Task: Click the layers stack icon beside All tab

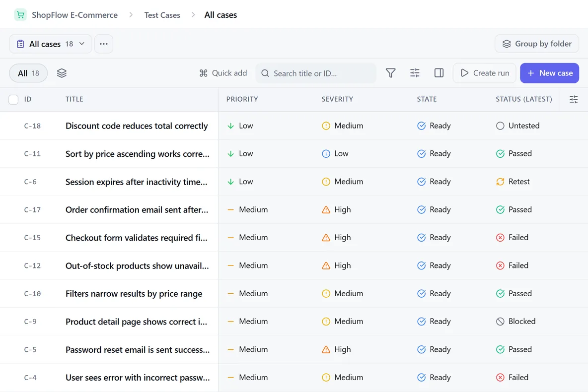Action: click(x=62, y=73)
